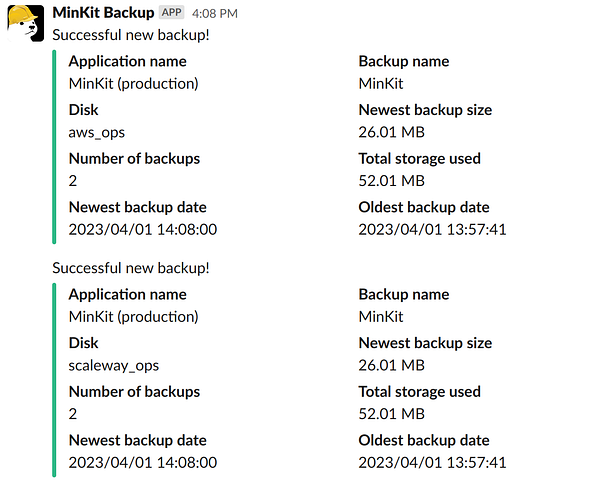This screenshot has width=600, height=484.
Task: Click the MinKit Backup hard hat avatar
Action: 26,23
